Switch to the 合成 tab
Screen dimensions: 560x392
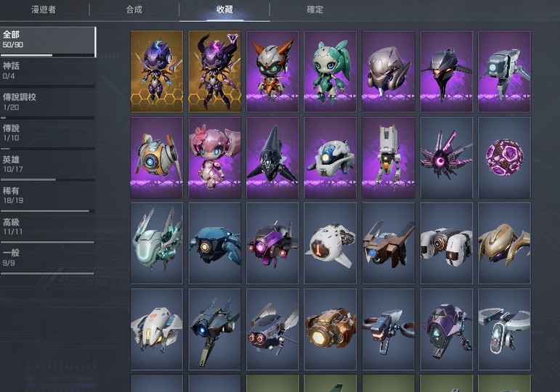click(134, 9)
